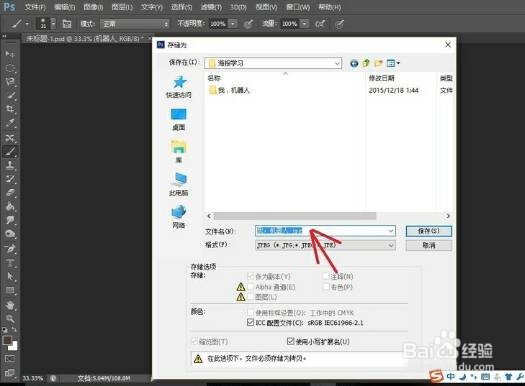Screen dimensions: 525x386
Task: Open 格式(F) JPEG format dropdown
Action: pos(325,245)
